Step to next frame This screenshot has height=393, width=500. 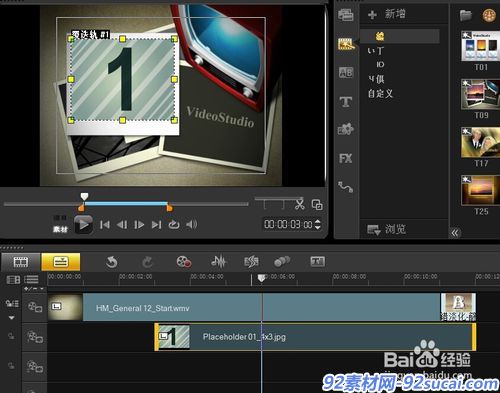click(139, 225)
